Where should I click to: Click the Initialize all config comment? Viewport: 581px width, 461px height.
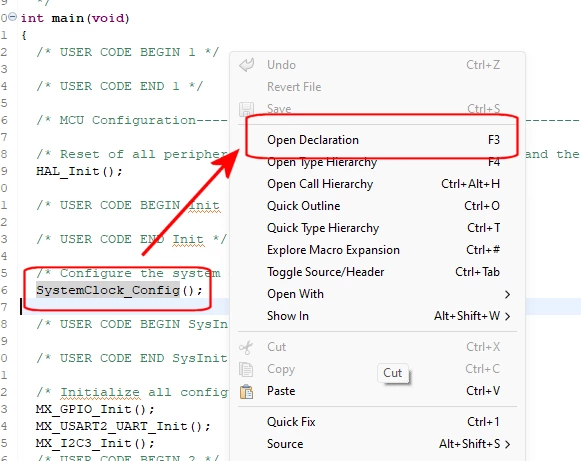[x=132, y=393]
